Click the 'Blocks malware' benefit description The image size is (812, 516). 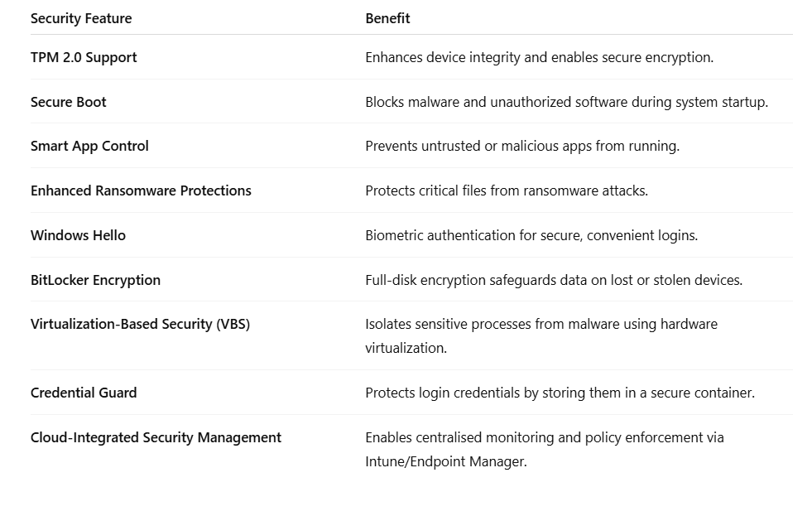[566, 102]
